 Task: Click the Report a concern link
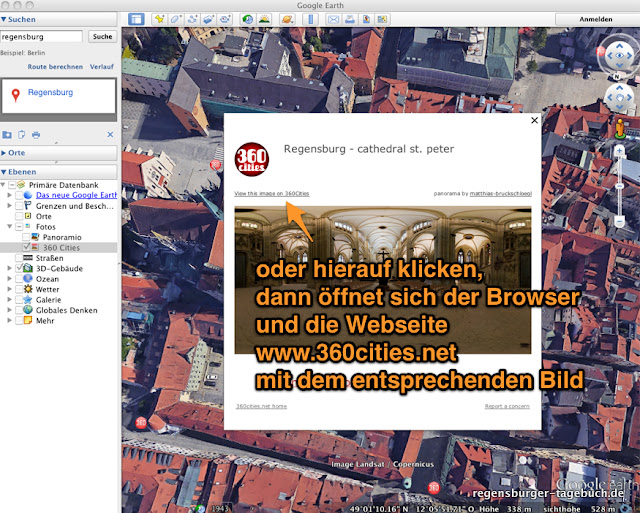tap(507, 406)
